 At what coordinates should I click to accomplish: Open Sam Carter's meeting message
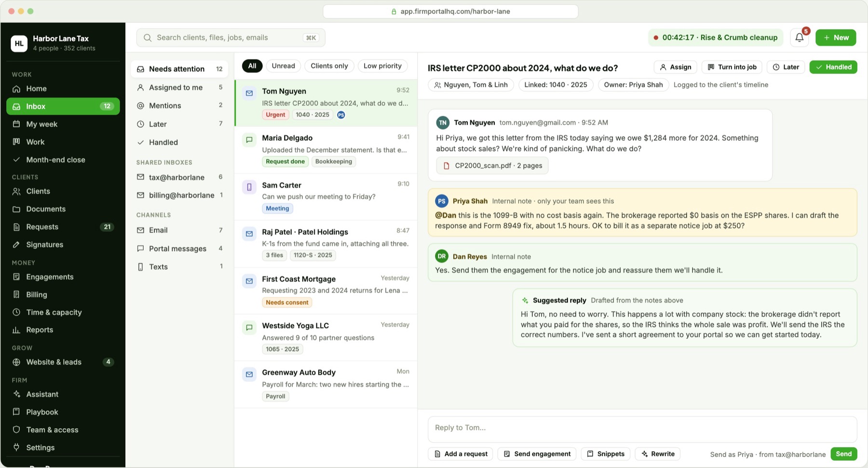point(326,197)
